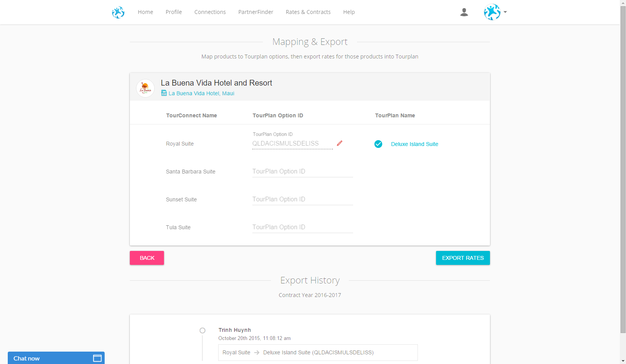Expand the company avatar dropdown arrow
This screenshot has height=364, width=626.
(x=505, y=12)
